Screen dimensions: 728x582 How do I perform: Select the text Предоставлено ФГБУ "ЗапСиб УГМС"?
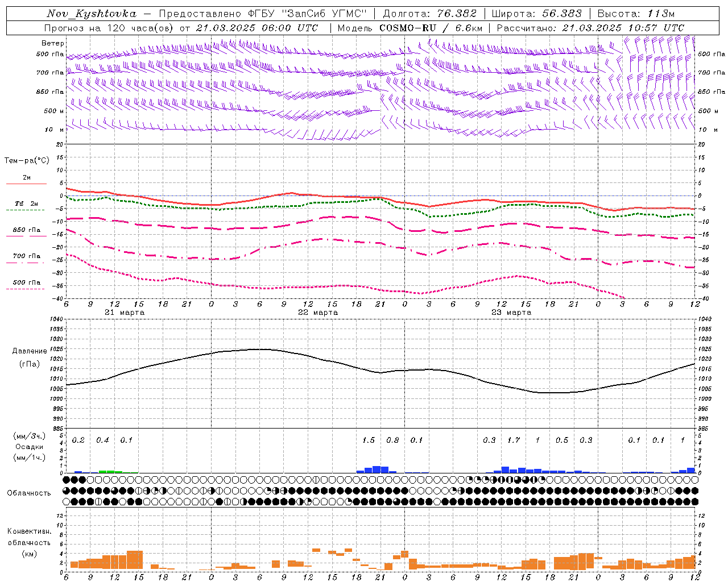pyautogui.click(x=263, y=14)
